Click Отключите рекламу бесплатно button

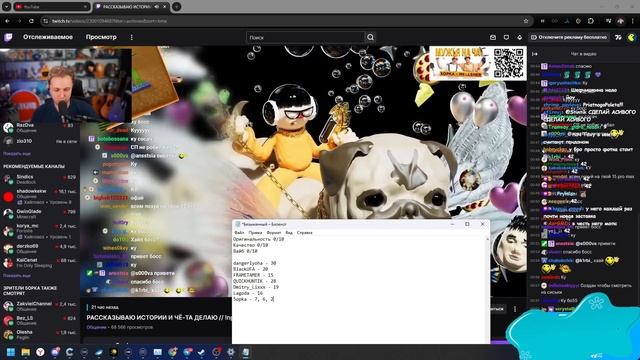click(x=569, y=37)
